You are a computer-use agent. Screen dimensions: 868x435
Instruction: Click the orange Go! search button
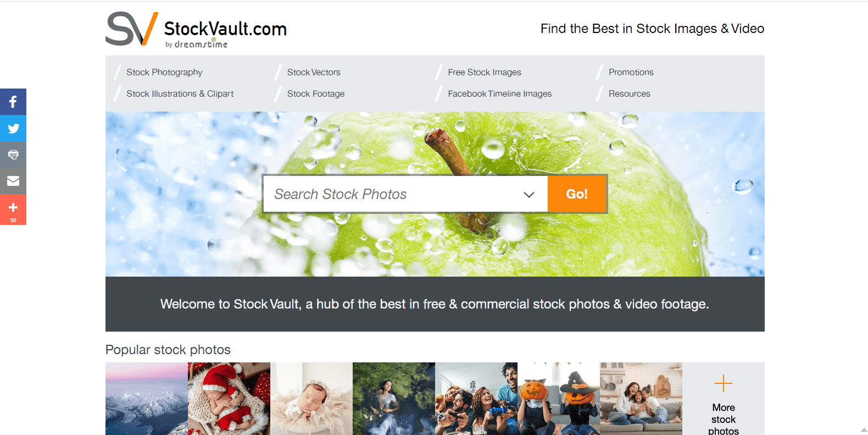[x=577, y=194]
